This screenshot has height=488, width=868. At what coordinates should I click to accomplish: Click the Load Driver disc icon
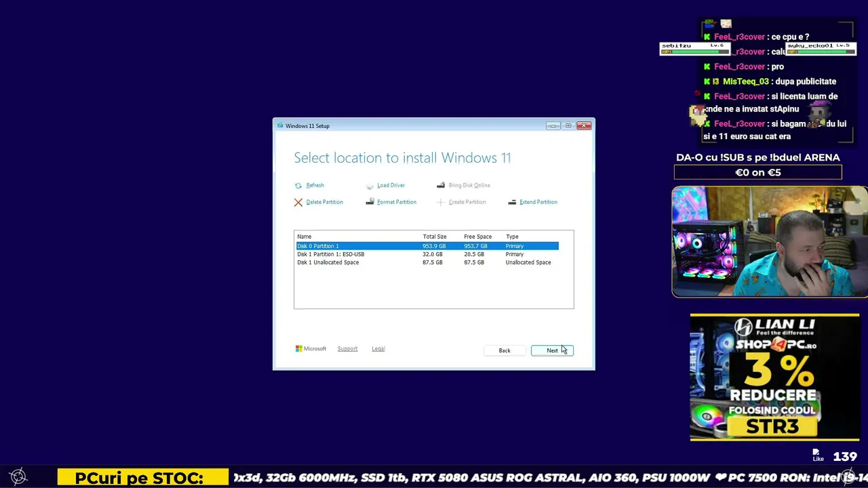[x=370, y=186]
